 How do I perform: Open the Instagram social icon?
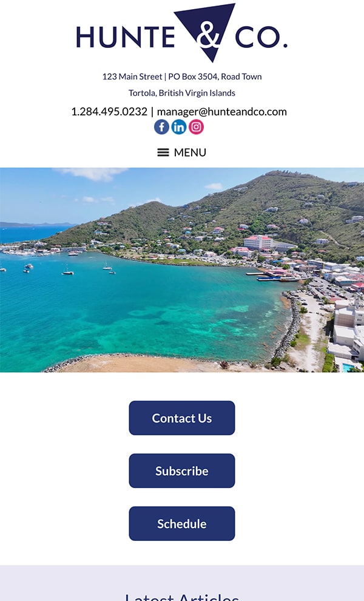[196, 127]
